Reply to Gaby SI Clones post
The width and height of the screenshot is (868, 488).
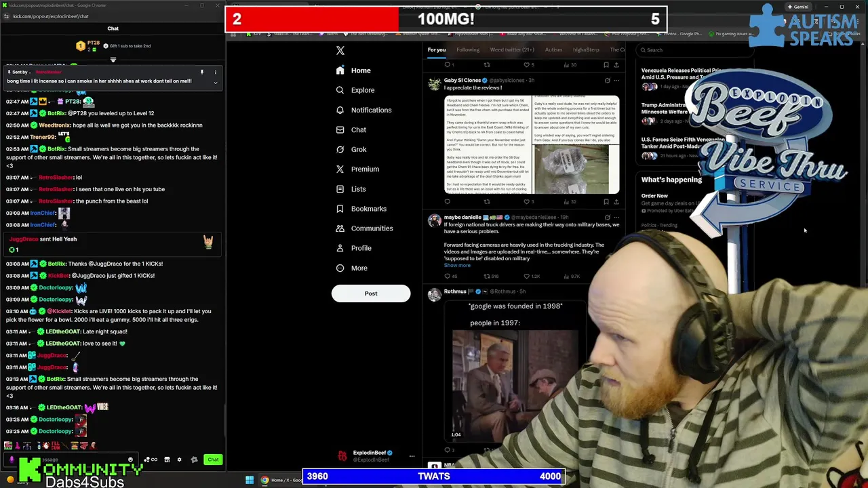[447, 201]
